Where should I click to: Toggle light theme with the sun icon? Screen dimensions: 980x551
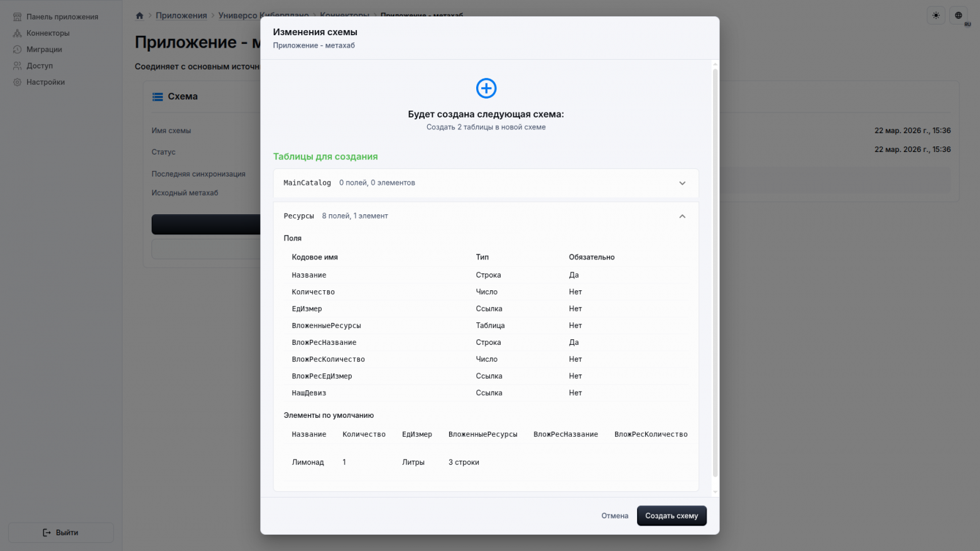pyautogui.click(x=936, y=16)
